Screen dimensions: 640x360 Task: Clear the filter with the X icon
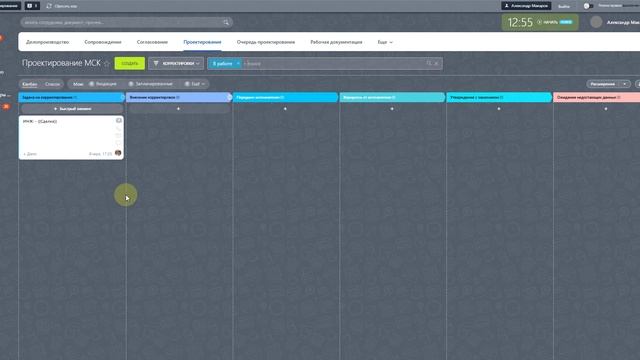pos(436,63)
